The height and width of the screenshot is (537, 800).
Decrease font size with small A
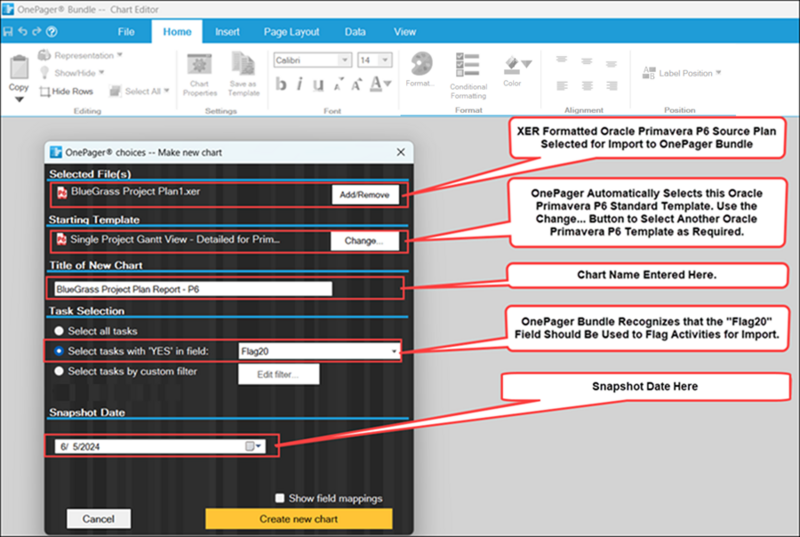338,85
